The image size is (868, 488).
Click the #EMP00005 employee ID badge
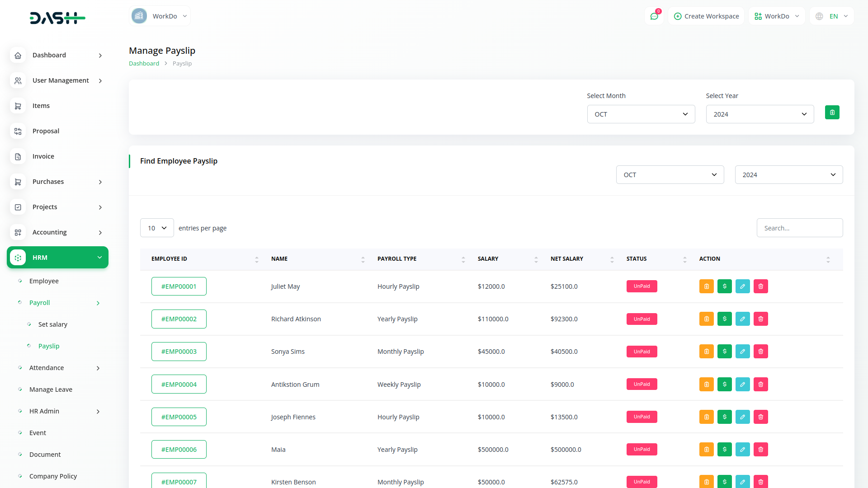coord(179,417)
